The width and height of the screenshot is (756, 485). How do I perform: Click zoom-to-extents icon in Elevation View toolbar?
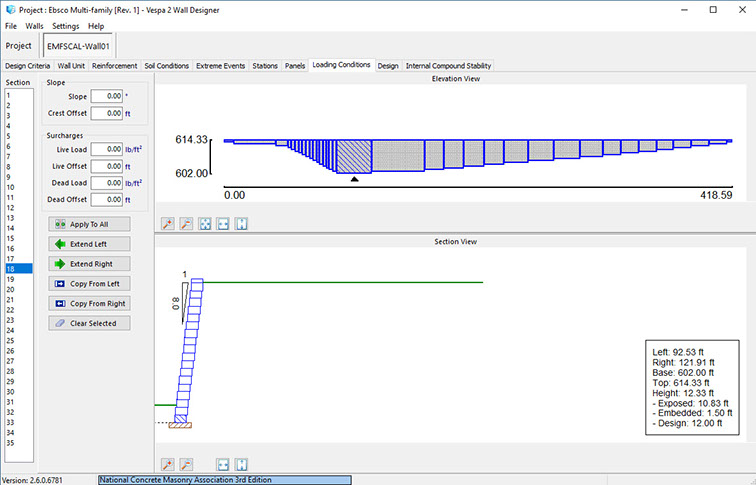point(205,225)
